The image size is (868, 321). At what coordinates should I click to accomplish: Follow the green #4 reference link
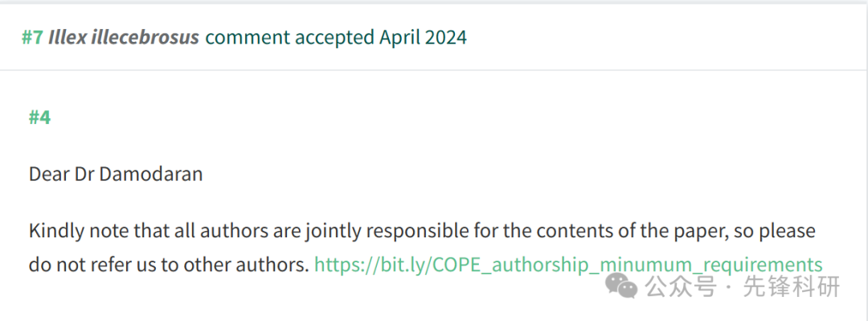pyautogui.click(x=40, y=117)
